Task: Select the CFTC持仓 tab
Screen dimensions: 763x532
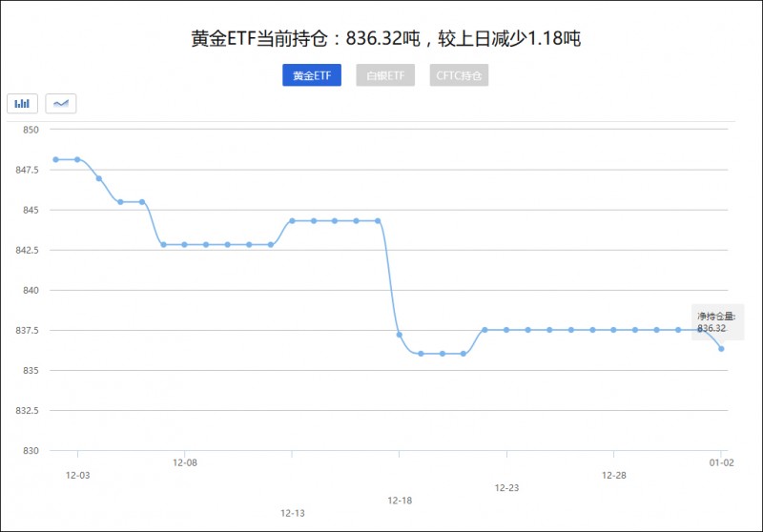Action: [459, 75]
